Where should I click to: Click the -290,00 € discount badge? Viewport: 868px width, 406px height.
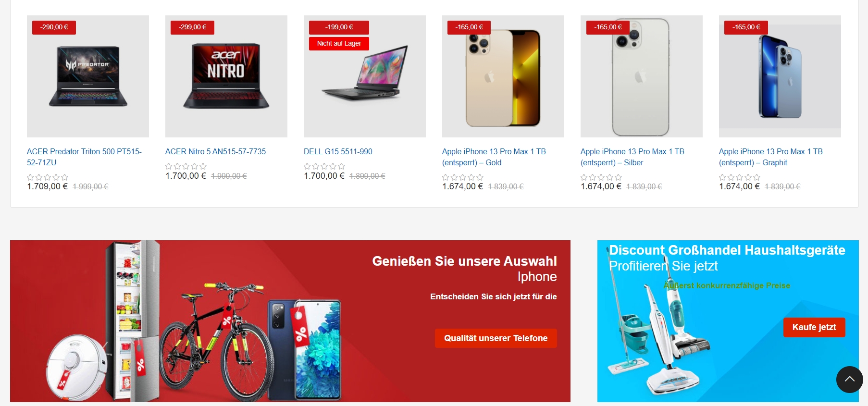pos(54,27)
